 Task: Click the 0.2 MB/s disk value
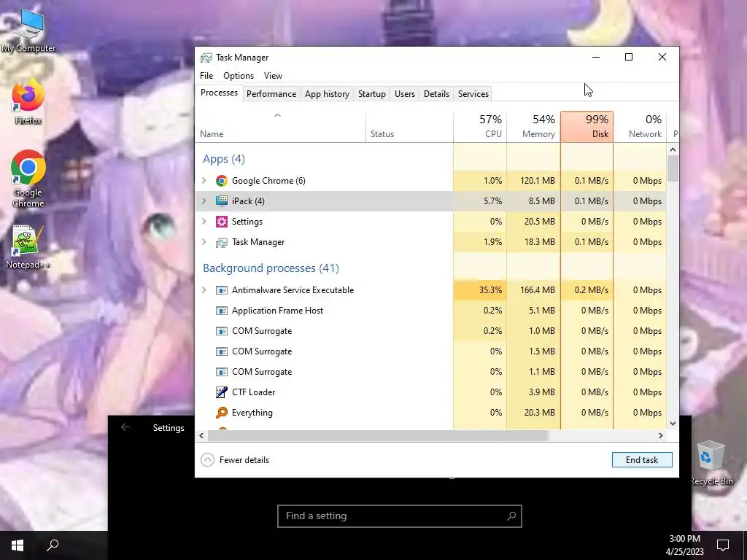point(592,290)
